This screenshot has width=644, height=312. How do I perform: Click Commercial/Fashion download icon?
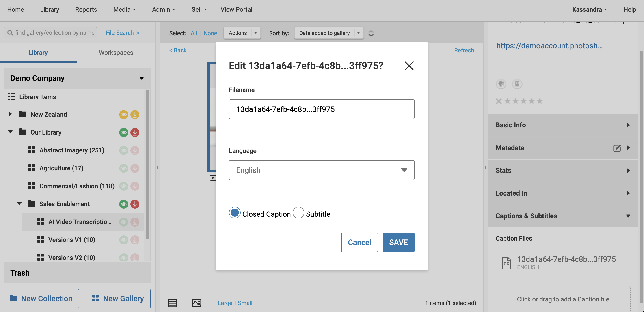click(135, 186)
